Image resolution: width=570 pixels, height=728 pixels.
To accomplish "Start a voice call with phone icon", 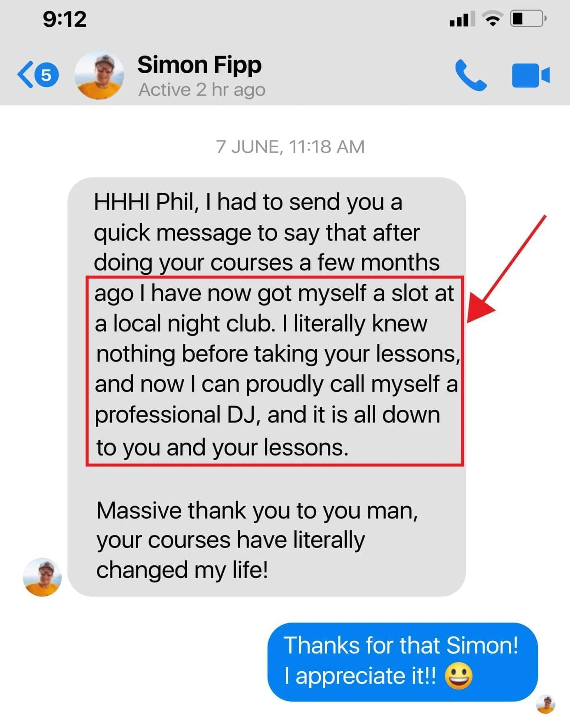I will click(x=471, y=75).
